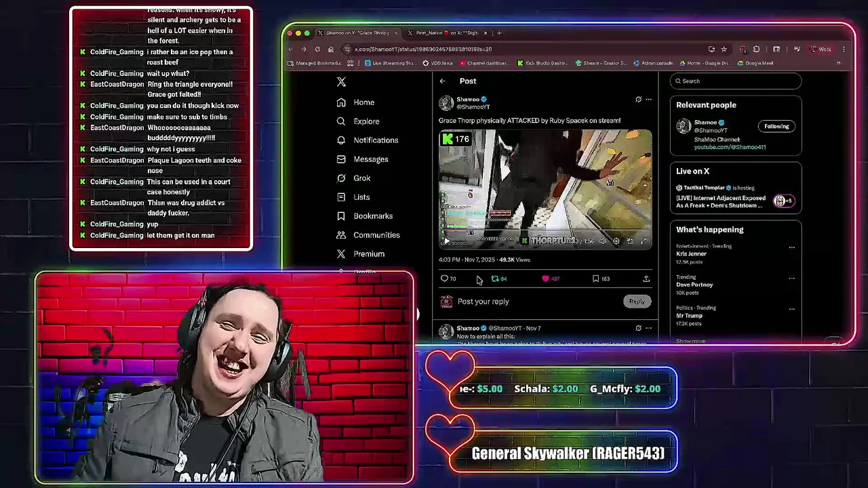
Task: Expand the bookmarks overflow chevron
Action: [x=838, y=63]
